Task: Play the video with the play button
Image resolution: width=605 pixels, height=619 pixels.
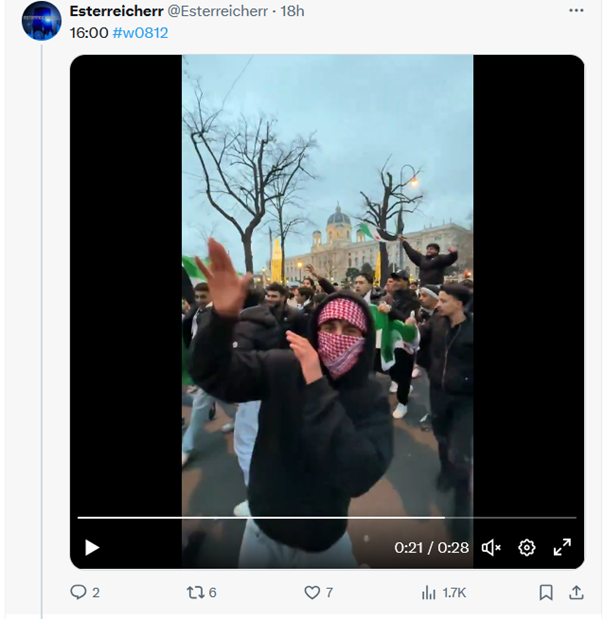Action: [92, 547]
